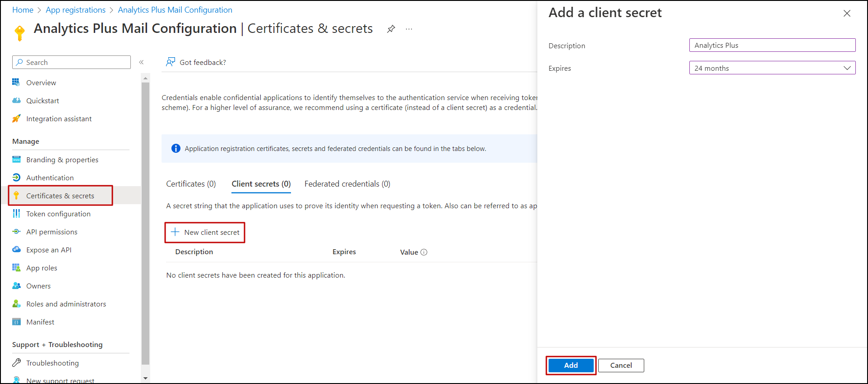Viewport: 868px width, 384px height.
Task: Close the Add a client secret panel
Action: pyautogui.click(x=847, y=14)
